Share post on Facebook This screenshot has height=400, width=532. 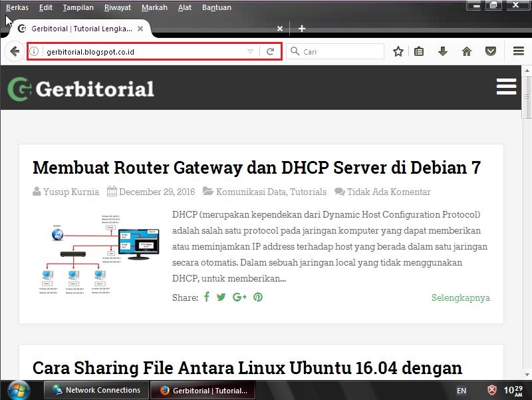click(x=207, y=297)
